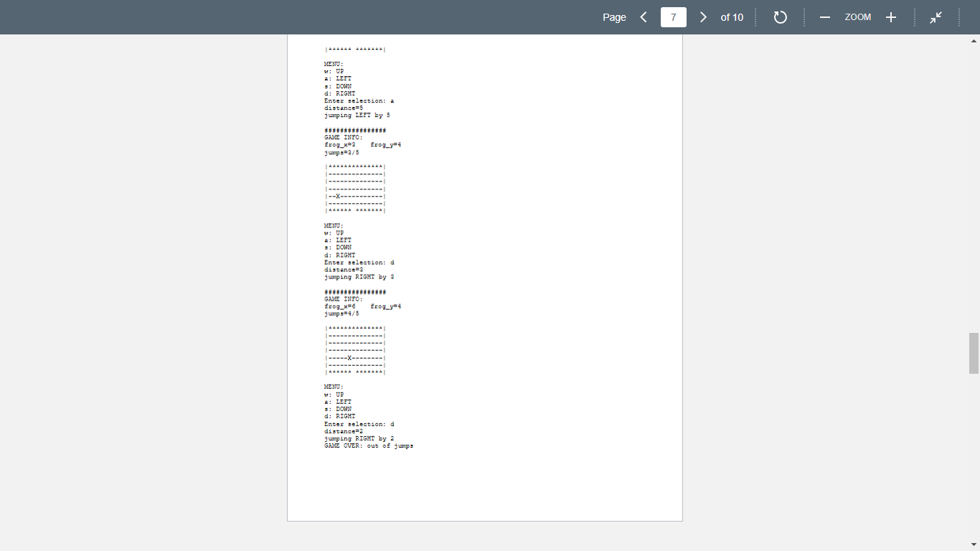Click the 'jumping LEFT by 5' line
Screen dimensions: 980x551
(x=357, y=116)
